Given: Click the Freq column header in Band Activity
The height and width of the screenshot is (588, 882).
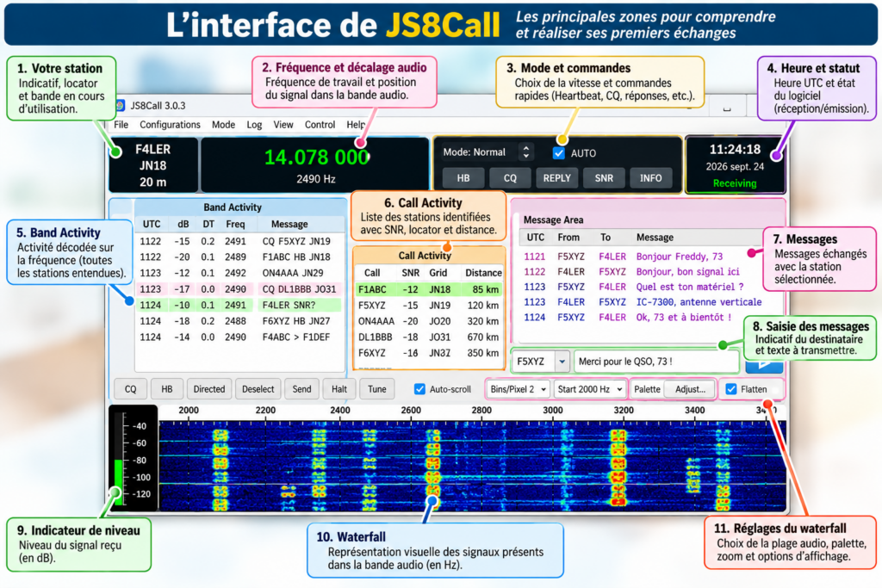Looking at the screenshot, I should click(x=235, y=224).
